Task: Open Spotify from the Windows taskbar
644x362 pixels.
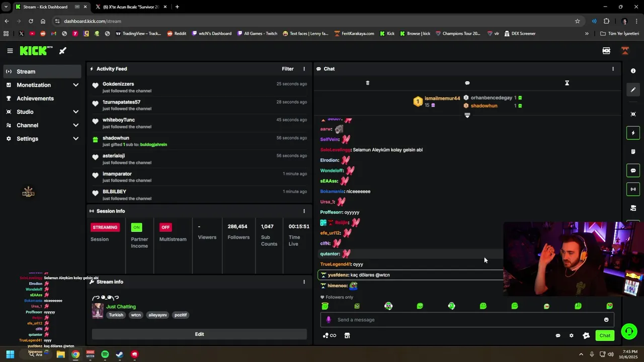Action: 105,354
